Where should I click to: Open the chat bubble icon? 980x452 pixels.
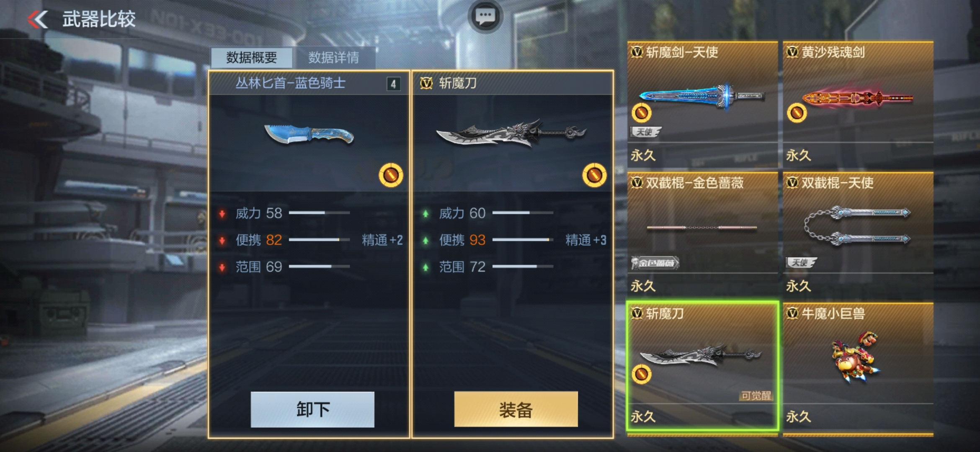(485, 17)
